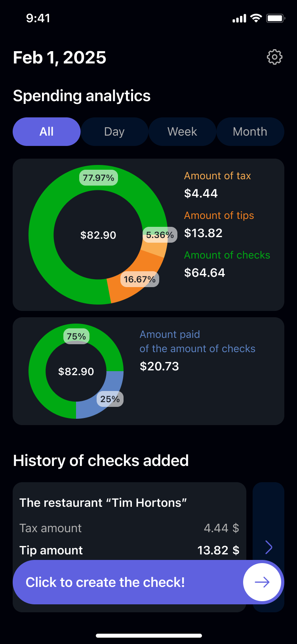297x644 pixels.
Task: Switch to the Month filter
Action: tap(250, 132)
